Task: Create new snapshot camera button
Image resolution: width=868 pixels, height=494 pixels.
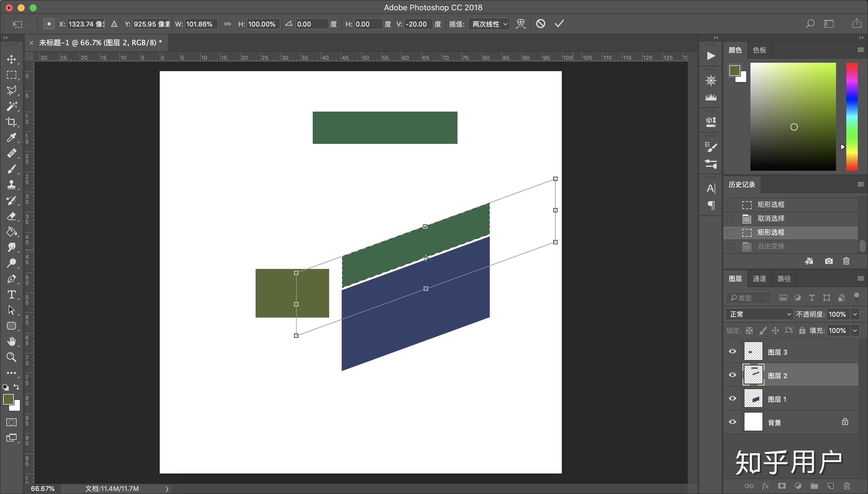Action: [x=829, y=261]
